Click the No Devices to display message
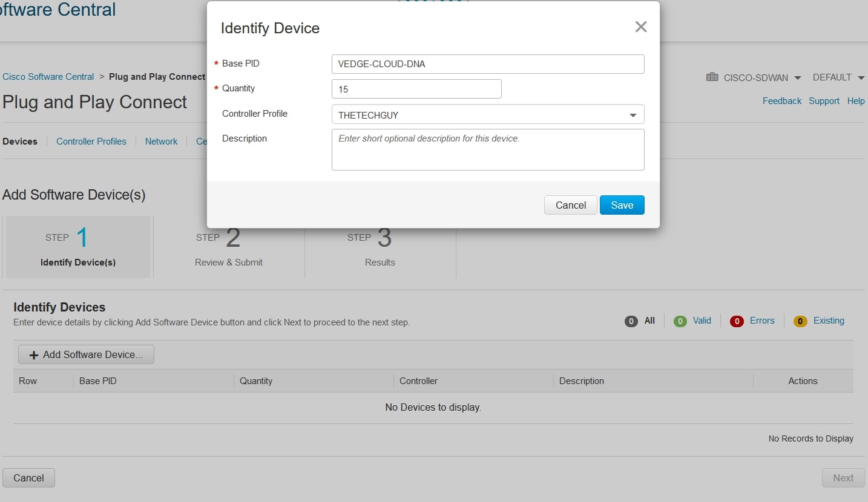Viewport: 868px width, 502px height. click(x=433, y=408)
